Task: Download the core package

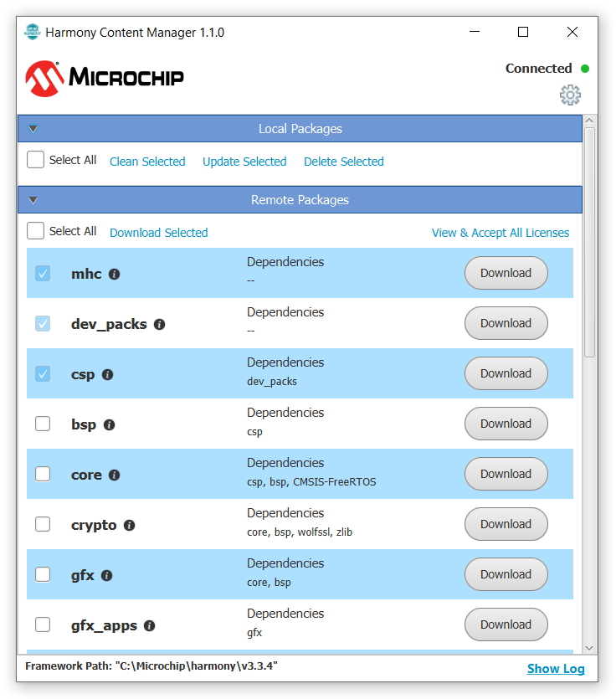Action: pyautogui.click(x=506, y=474)
